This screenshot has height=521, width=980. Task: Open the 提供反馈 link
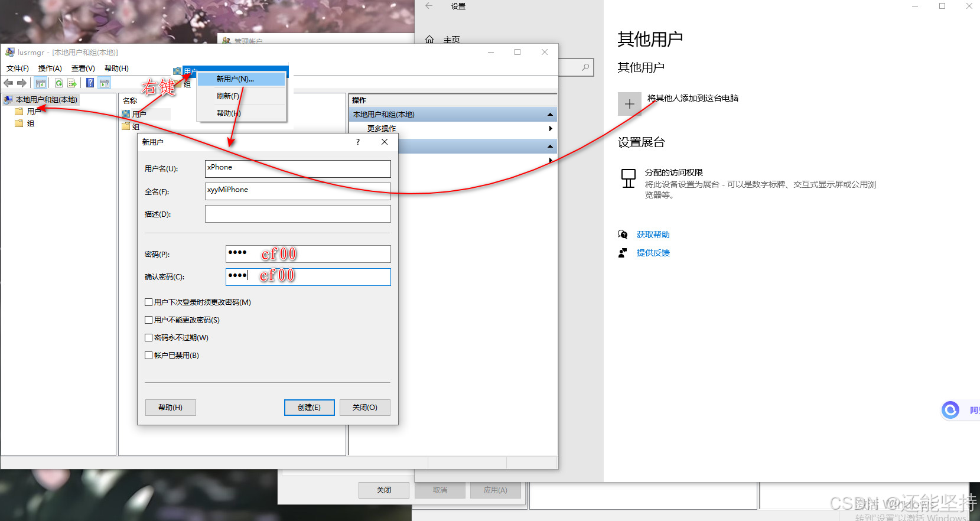pyautogui.click(x=653, y=253)
